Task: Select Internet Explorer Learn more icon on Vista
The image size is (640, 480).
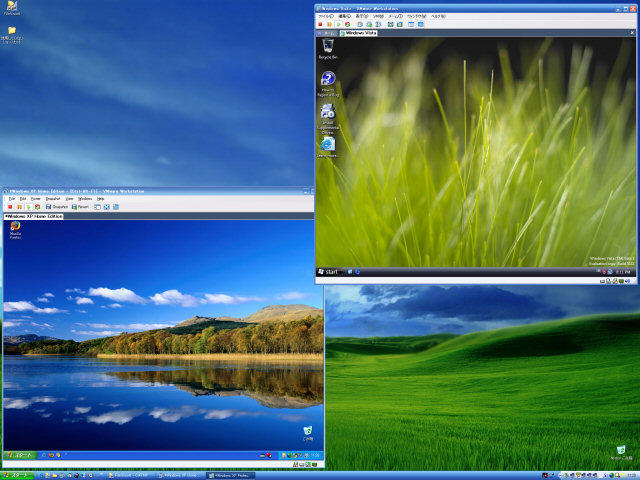Action: [x=327, y=147]
